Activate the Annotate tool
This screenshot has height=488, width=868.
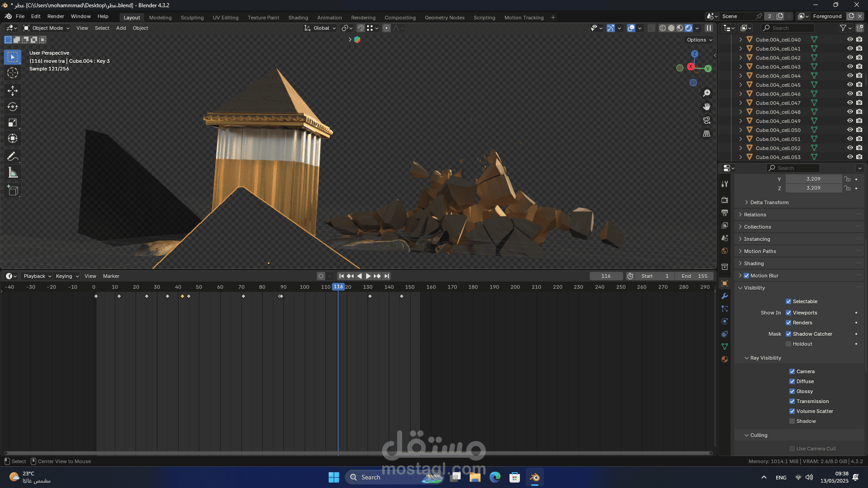[13, 157]
